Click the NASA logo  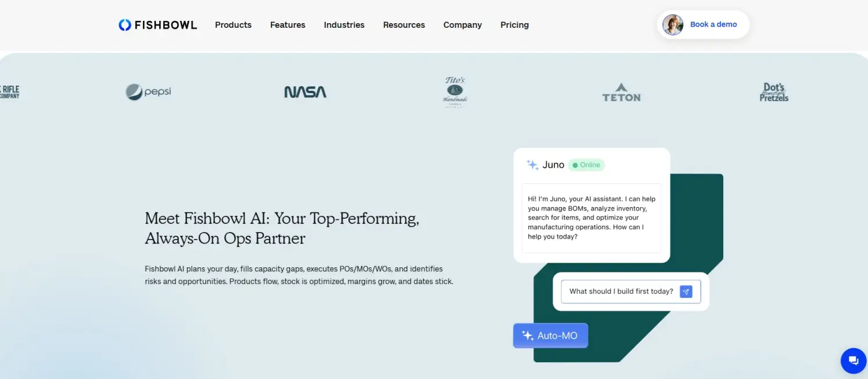(x=305, y=92)
